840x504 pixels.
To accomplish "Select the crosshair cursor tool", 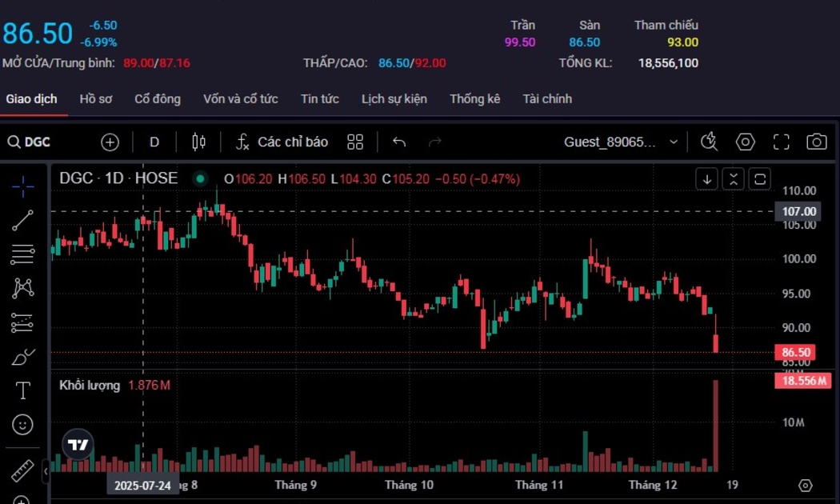I will pos(23,186).
